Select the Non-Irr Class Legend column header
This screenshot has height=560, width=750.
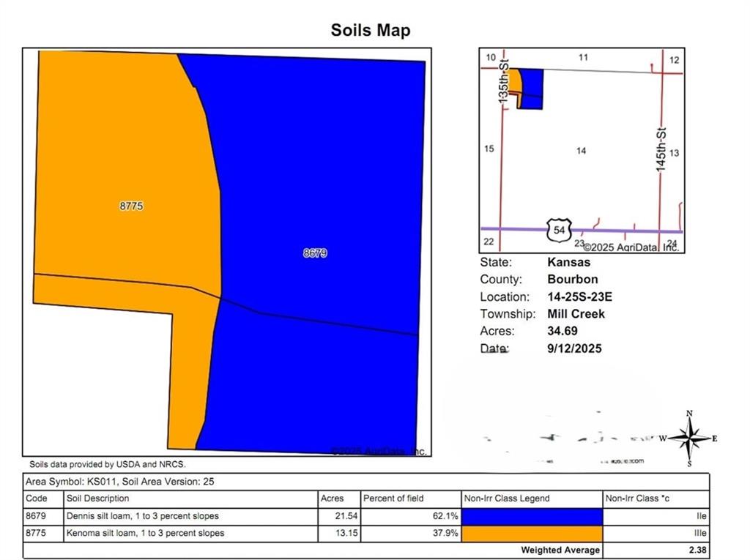(x=507, y=499)
